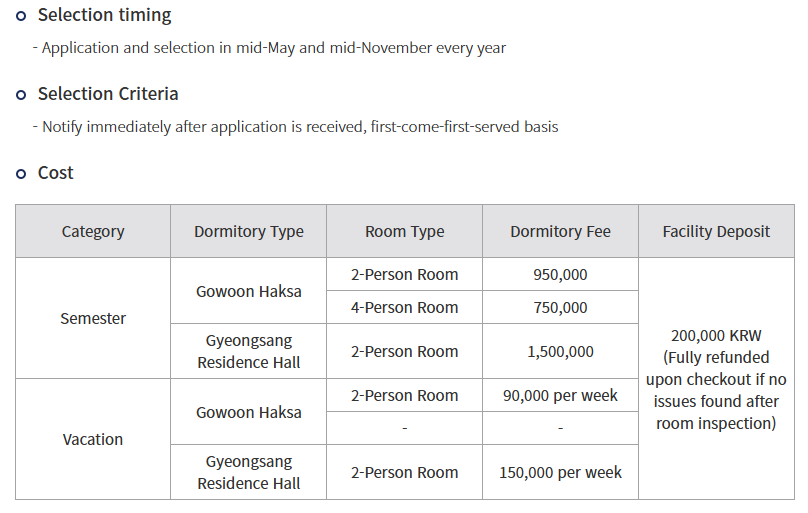The height and width of the screenshot is (513, 808).
Task: Click the 150,000 per week fee
Action: (x=560, y=473)
